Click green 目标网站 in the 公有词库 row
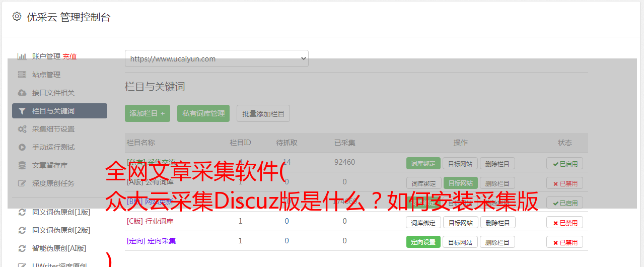 pos(461,183)
